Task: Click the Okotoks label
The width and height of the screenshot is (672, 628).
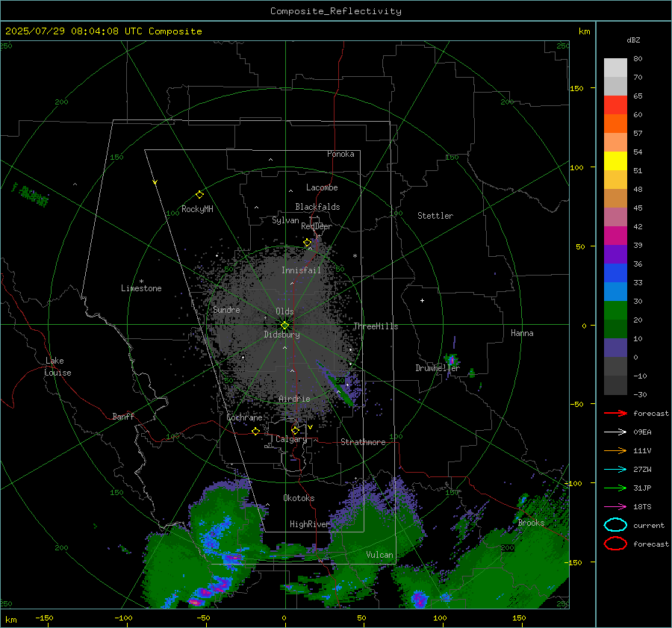Action: 299,498
